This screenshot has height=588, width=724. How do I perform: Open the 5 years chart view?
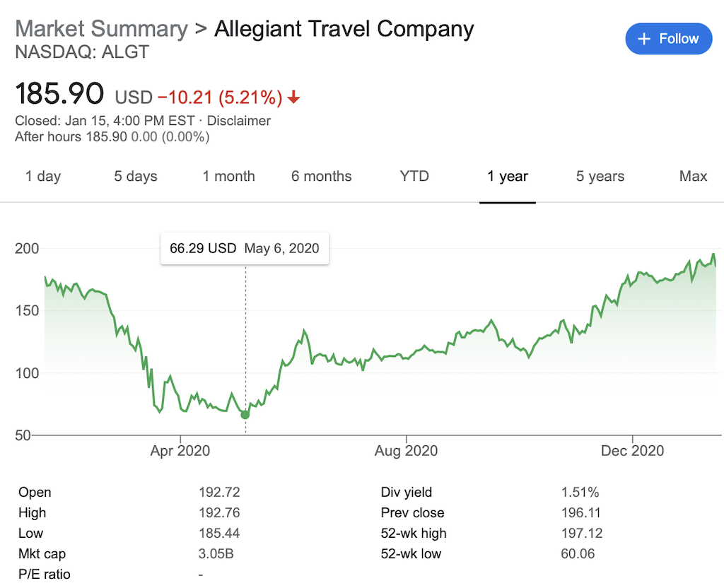pyautogui.click(x=600, y=177)
